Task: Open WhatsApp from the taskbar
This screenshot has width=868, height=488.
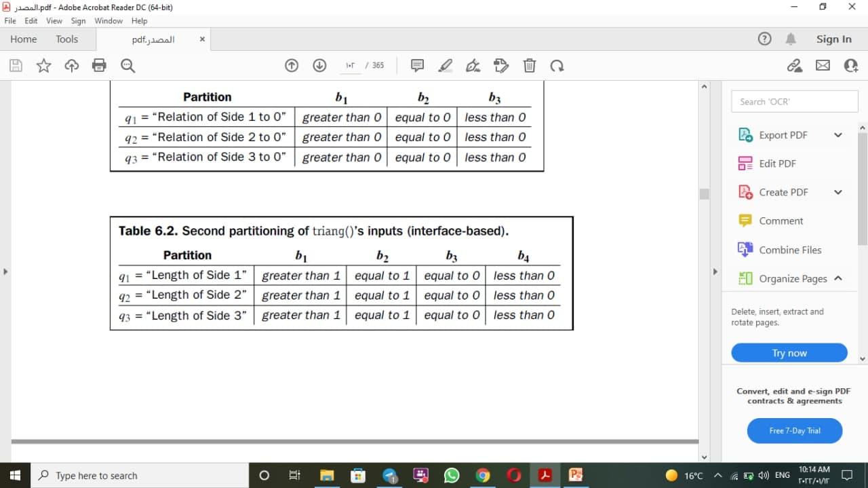Action: [452, 475]
